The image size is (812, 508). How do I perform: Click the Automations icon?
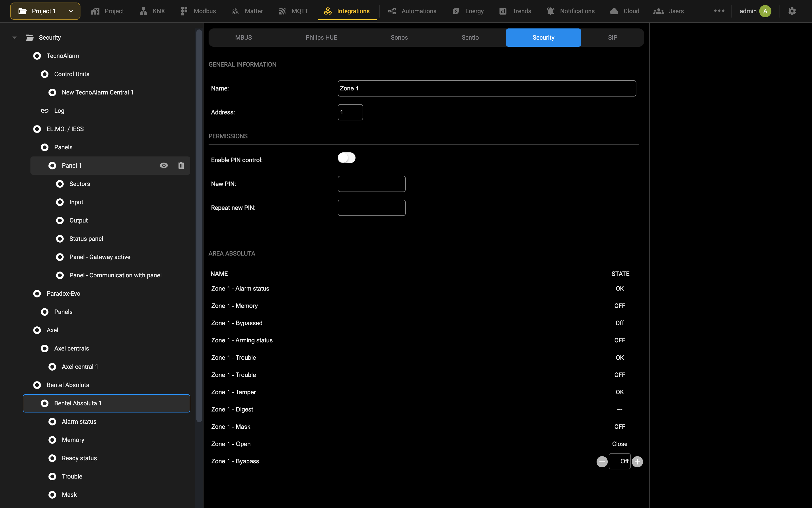pos(392,11)
